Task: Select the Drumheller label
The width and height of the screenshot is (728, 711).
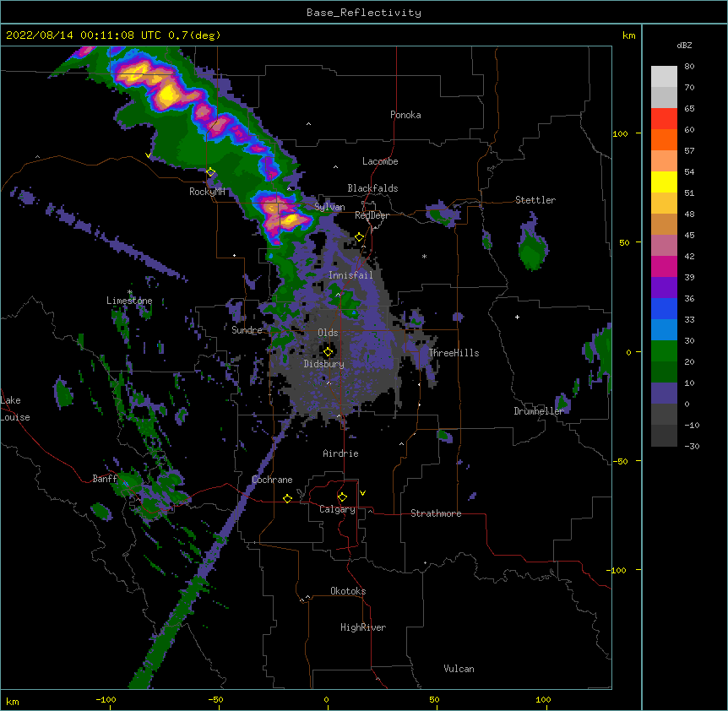Action: [x=539, y=411]
